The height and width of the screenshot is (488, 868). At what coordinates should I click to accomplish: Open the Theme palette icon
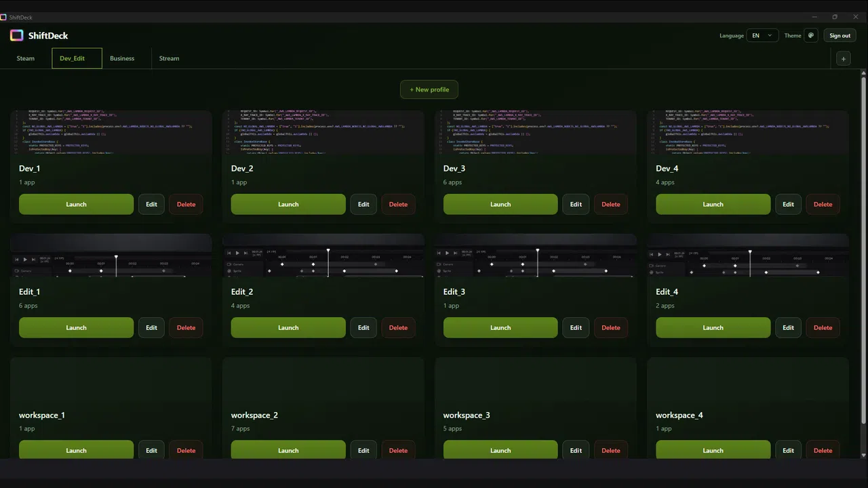point(810,35)
